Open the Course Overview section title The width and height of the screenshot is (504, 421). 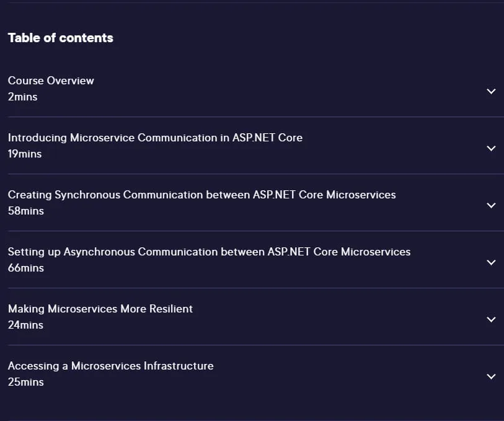pyautogui.click(x=51, y=81)
